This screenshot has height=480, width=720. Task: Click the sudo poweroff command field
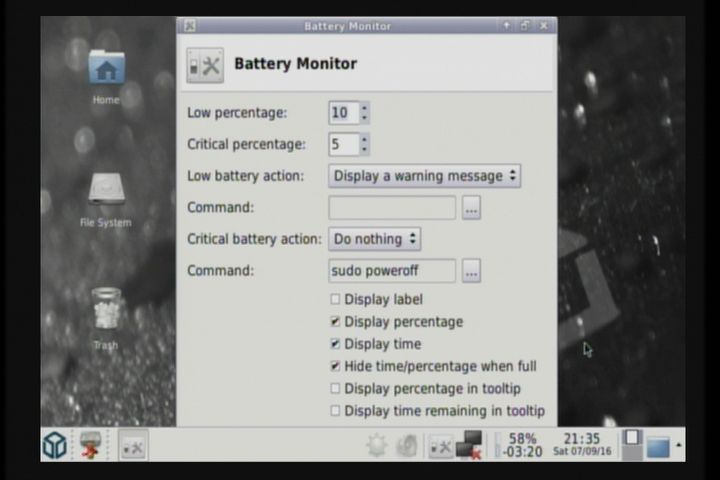click(392, 271)
